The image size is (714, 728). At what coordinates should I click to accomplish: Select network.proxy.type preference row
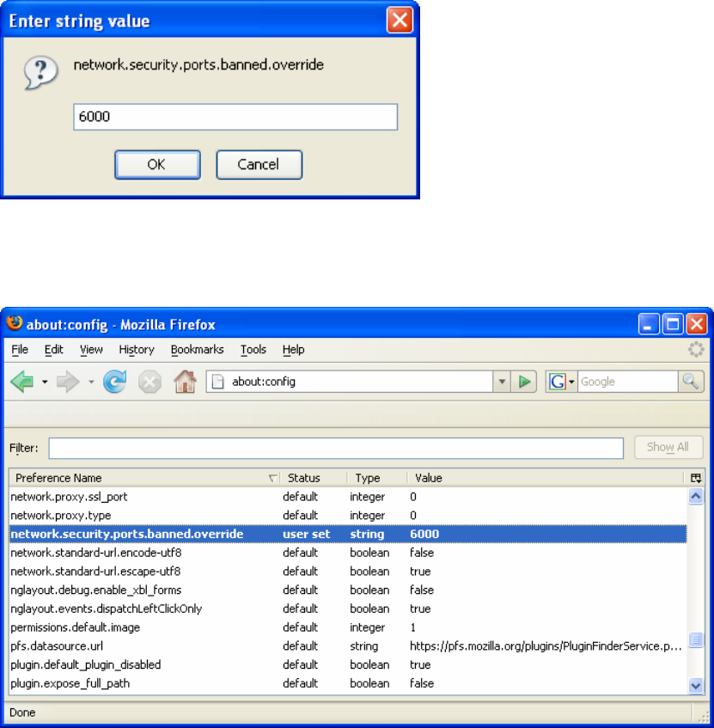[x=348, y=516]
